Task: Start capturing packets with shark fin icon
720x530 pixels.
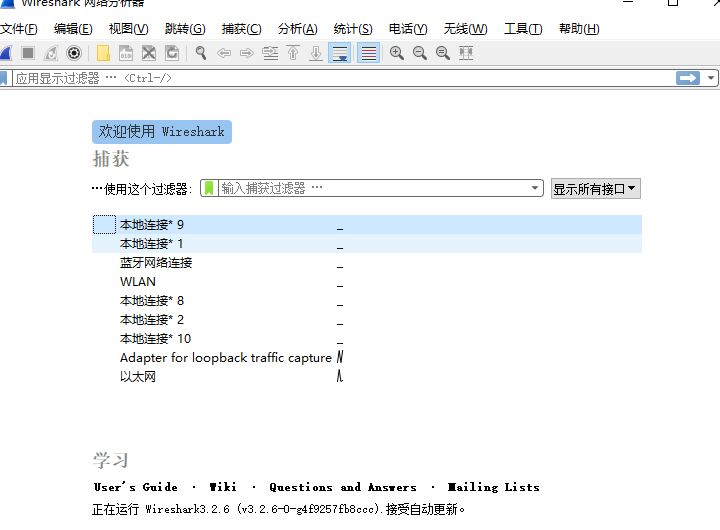Action: coord(6,53)
